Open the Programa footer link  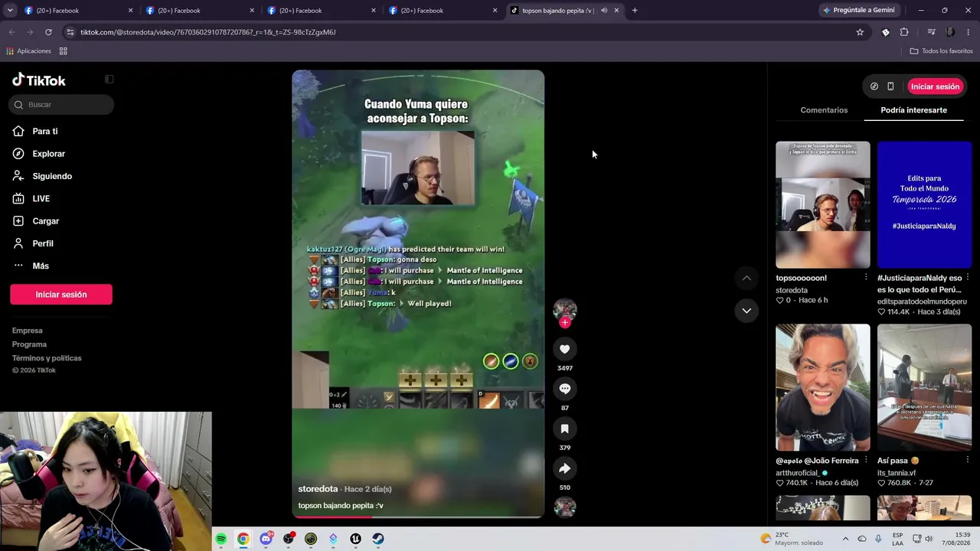pos(29,344)
